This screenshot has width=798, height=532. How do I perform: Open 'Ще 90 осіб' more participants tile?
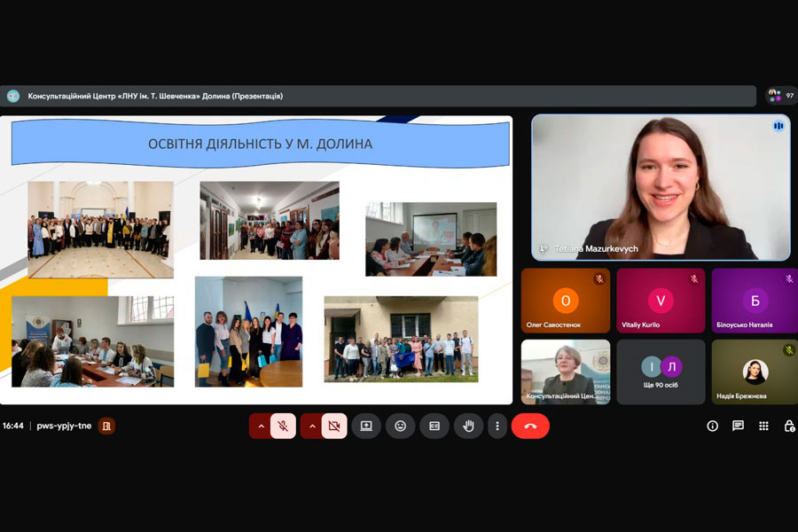tap(661, 372)
